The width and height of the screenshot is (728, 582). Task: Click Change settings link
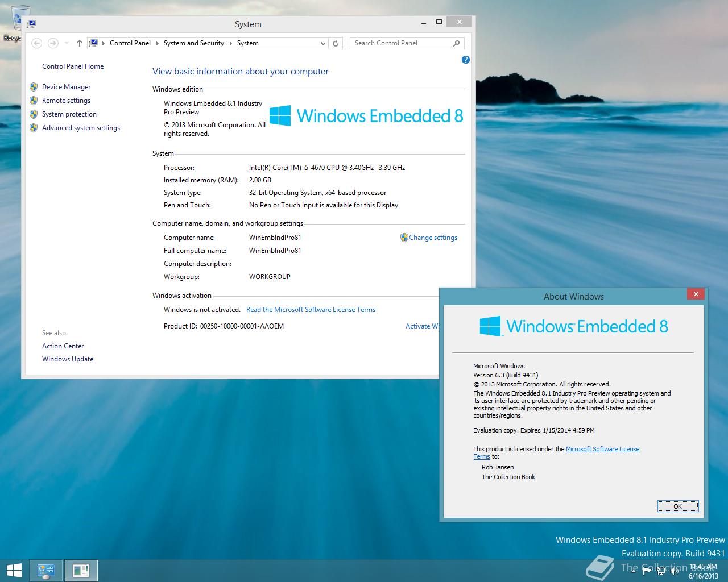433,238
